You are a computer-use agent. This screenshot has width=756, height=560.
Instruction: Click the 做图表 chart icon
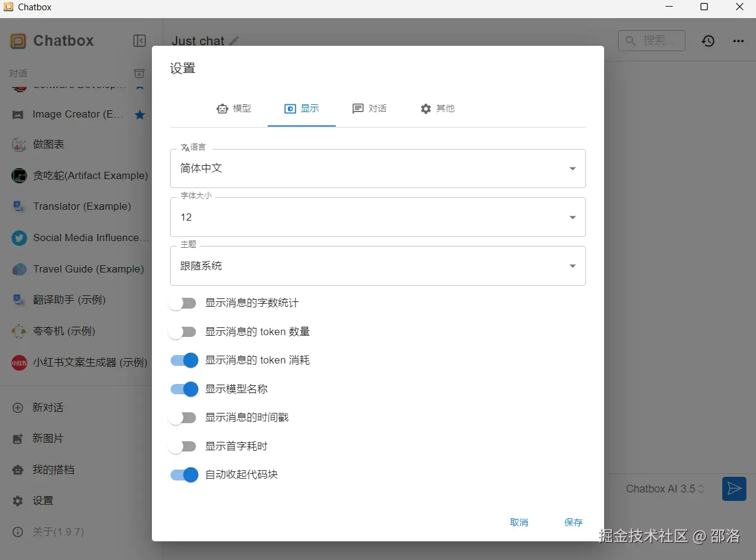[19, 145]
